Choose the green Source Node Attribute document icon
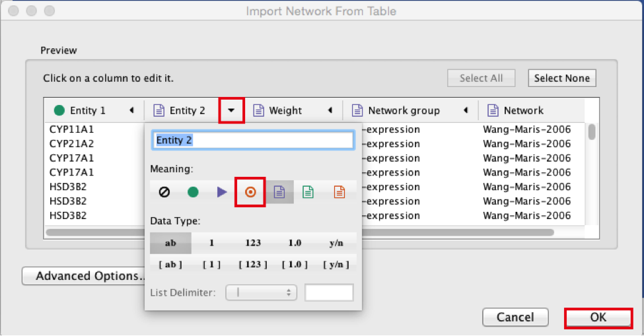 308,192
